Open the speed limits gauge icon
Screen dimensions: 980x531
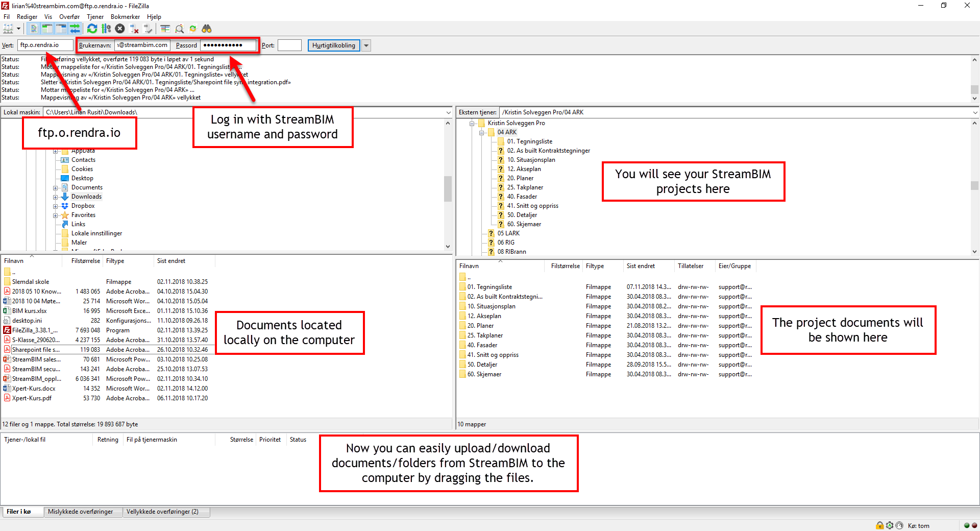pos(899,525)
